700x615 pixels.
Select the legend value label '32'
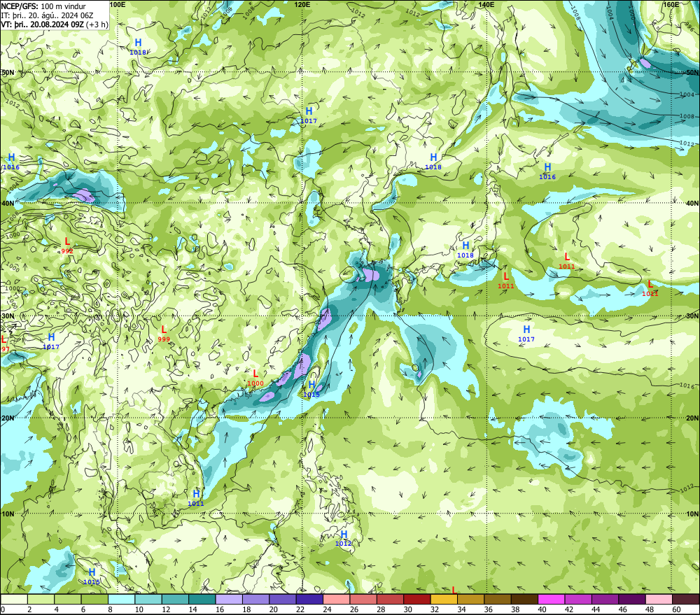coord(435,609)
